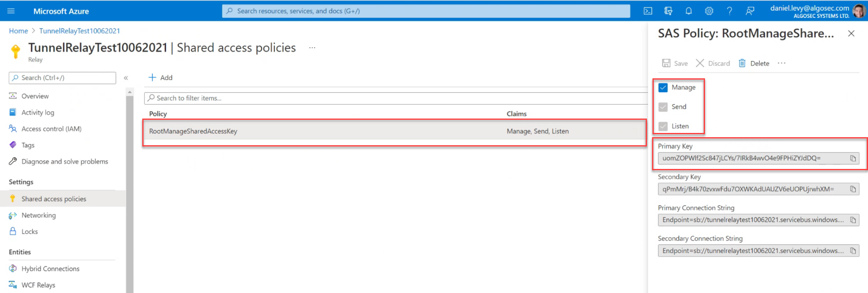Viewport: 868px width, 293px height.
Task: Click the help question mark icon
Action: (x=729, y=11)
